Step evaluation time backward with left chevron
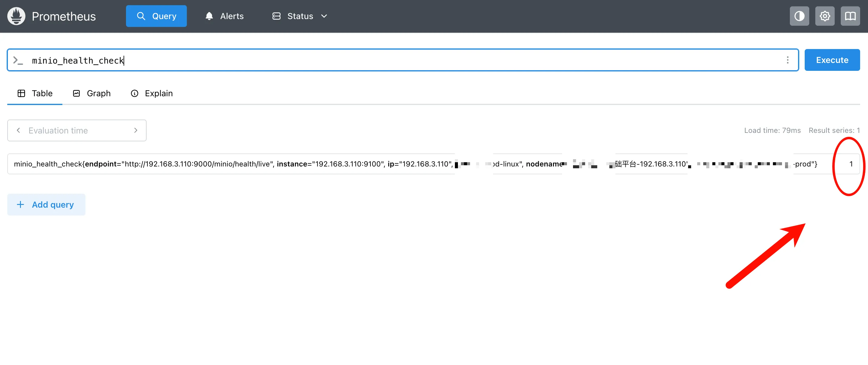Image resolution: width=868 pixels, height=365 pixels. (18, 130)
